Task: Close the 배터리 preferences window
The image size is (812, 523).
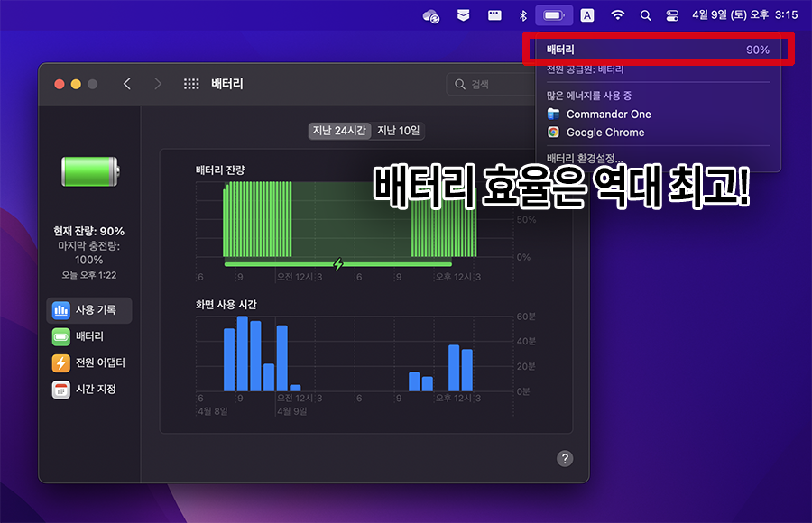Action: click(x=60, y=84)
